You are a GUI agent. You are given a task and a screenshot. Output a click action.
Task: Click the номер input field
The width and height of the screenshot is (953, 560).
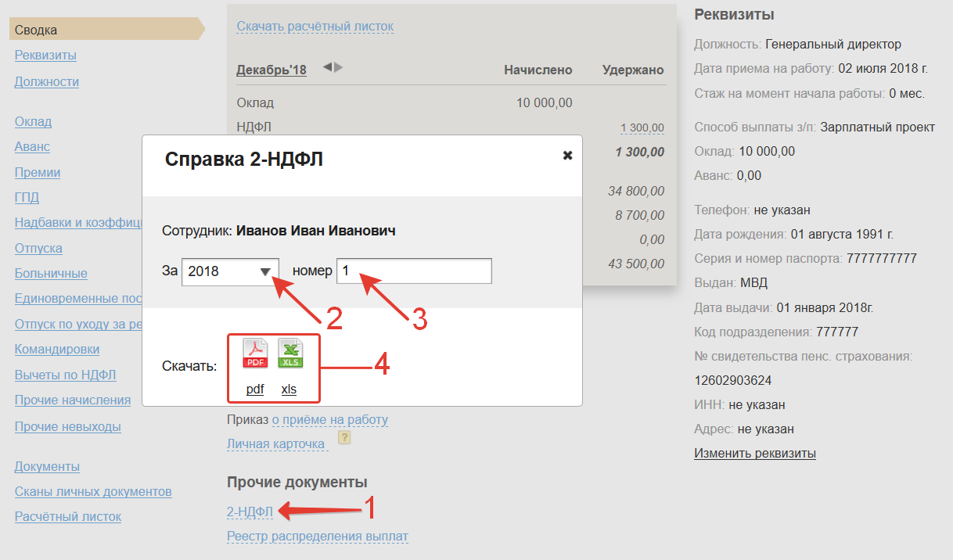(x=414, y=271)
